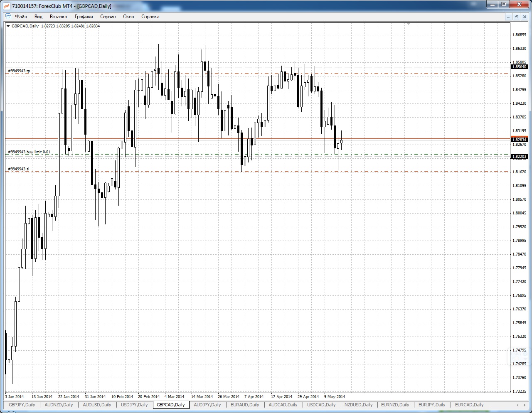
Task: Open the Файл menu
Action: 21,17
